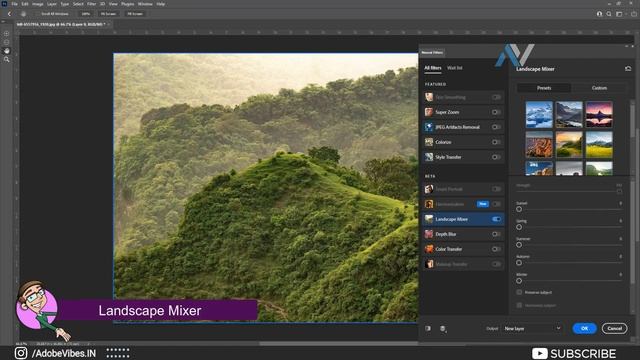The height and width of the screenshot is (360, 640).
Task: Click the back arrow in the options bar
Action: click(9, 14)
